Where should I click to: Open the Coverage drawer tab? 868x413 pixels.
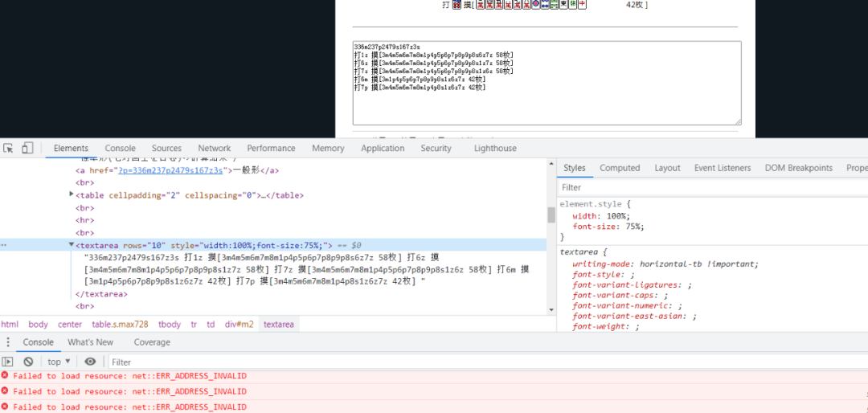point(152,342)
